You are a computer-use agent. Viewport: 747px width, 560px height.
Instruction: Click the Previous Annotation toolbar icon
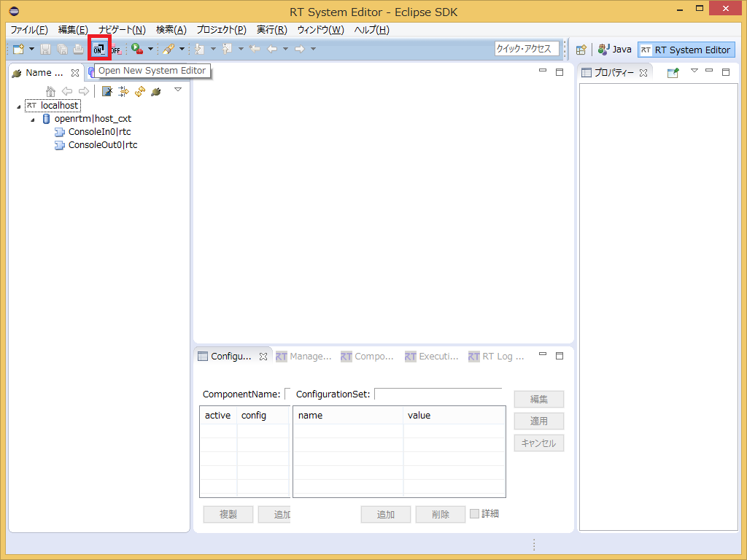228,49
